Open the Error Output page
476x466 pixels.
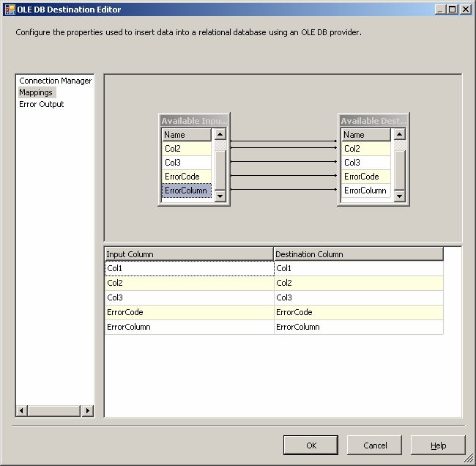41,104
